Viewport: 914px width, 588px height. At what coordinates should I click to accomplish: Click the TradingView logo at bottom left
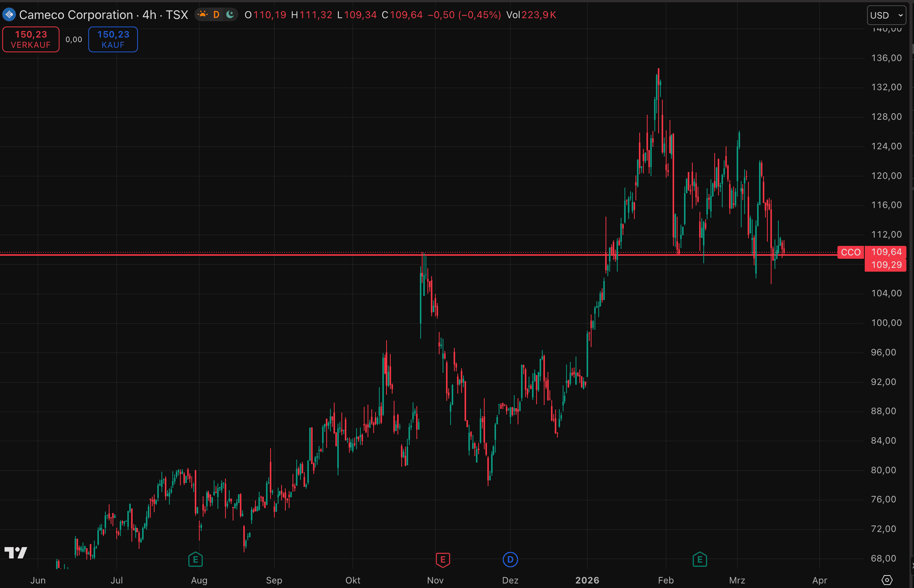click(16, 552)
